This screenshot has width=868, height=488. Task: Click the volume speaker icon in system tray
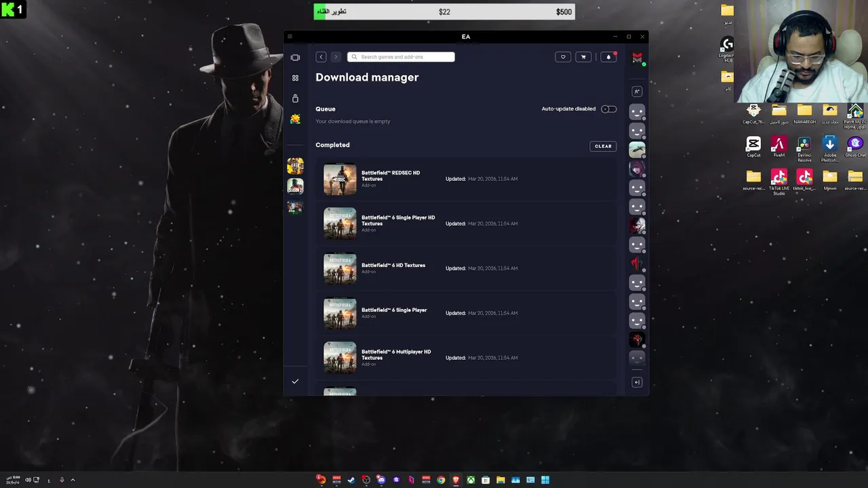point(28,480)
